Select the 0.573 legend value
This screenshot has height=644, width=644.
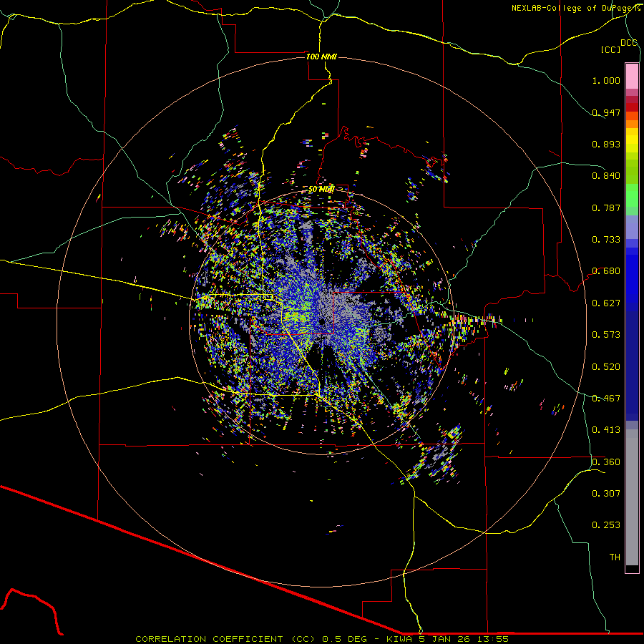click(x=606, y=335)
